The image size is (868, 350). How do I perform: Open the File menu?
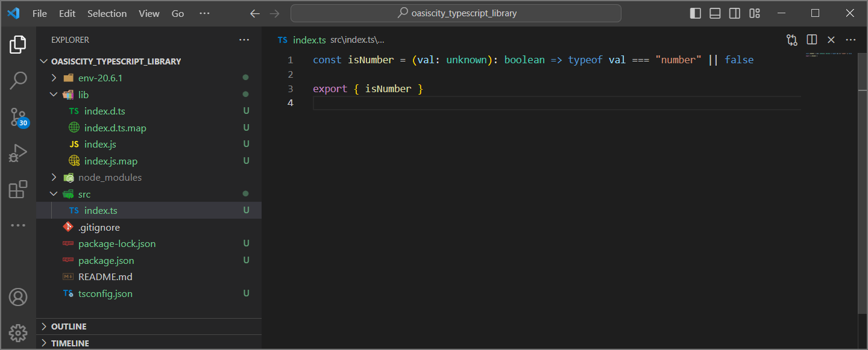40,13
